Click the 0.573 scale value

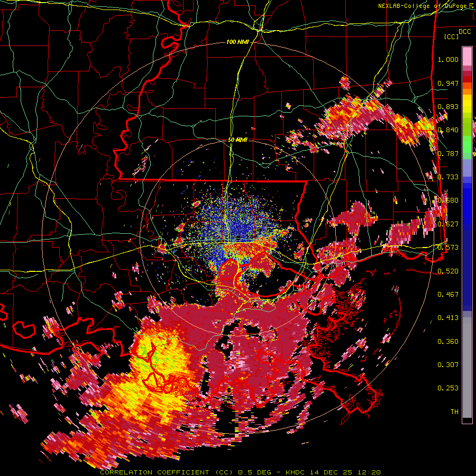pos(448,248)
